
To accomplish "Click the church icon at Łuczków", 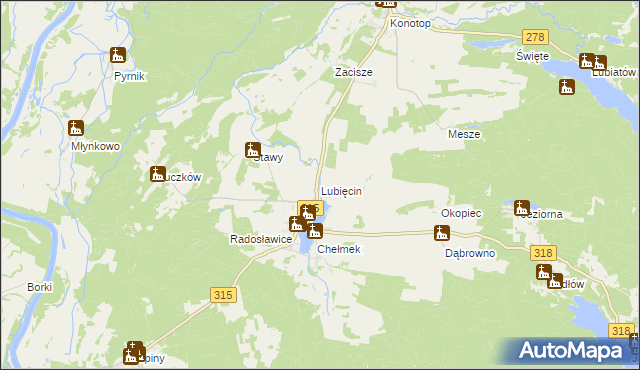I will (158, 174).
